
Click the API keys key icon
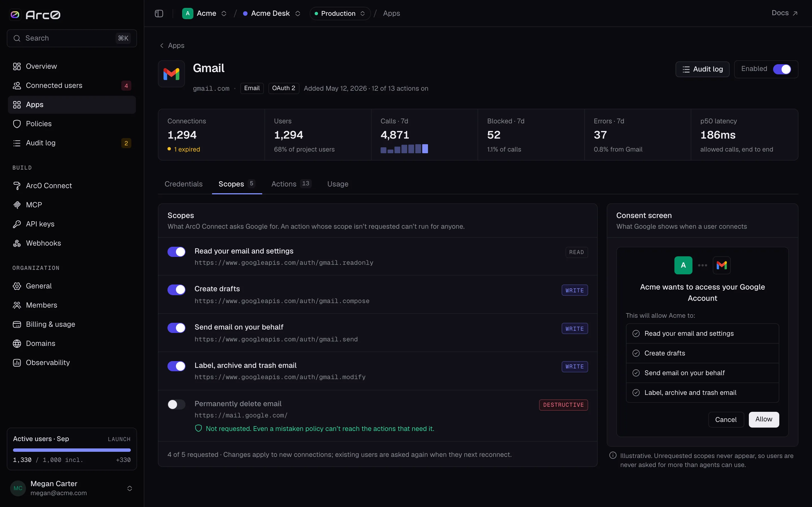click(17, 224)
